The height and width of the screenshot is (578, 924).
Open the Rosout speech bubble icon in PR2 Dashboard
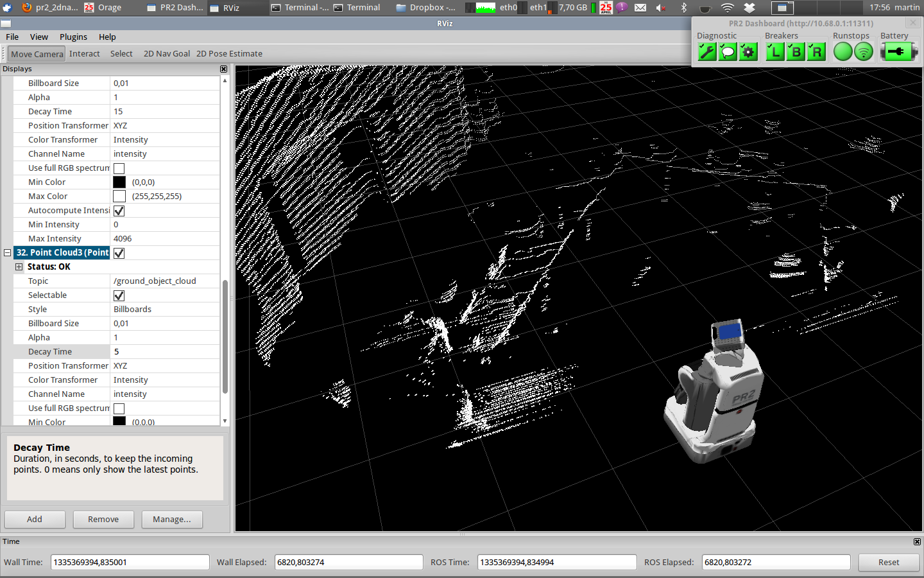pyautogui.click(x=728, y=52)
